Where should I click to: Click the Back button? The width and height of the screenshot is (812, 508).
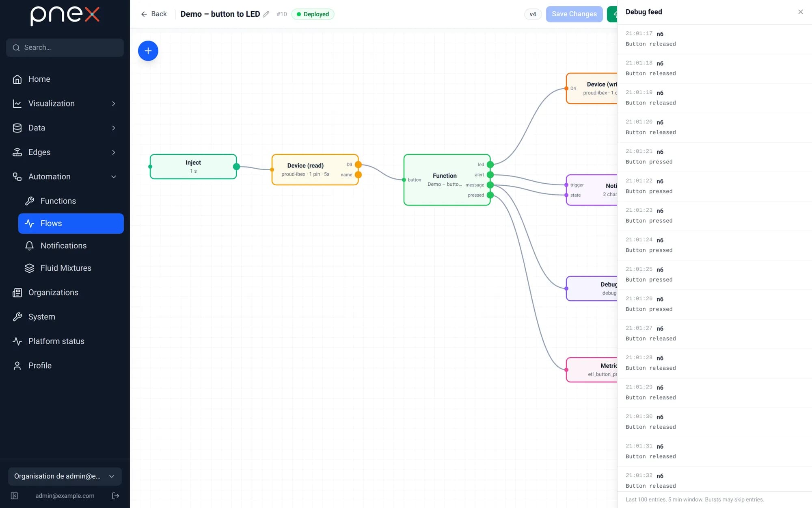click(153, 14)
